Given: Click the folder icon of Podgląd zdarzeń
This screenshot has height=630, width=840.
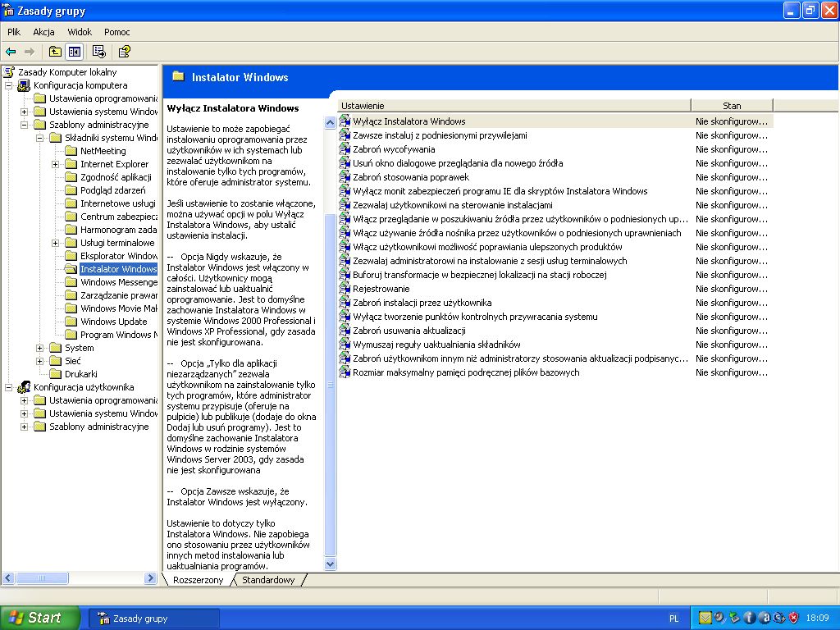Looking at the screenshot, I should tap(71, 190).
